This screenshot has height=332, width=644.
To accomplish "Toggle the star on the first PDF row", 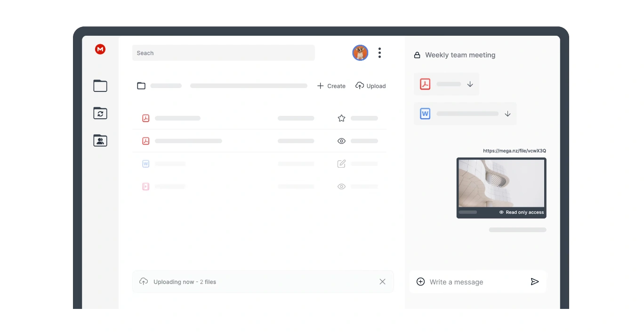I will (x=341, y=118).
